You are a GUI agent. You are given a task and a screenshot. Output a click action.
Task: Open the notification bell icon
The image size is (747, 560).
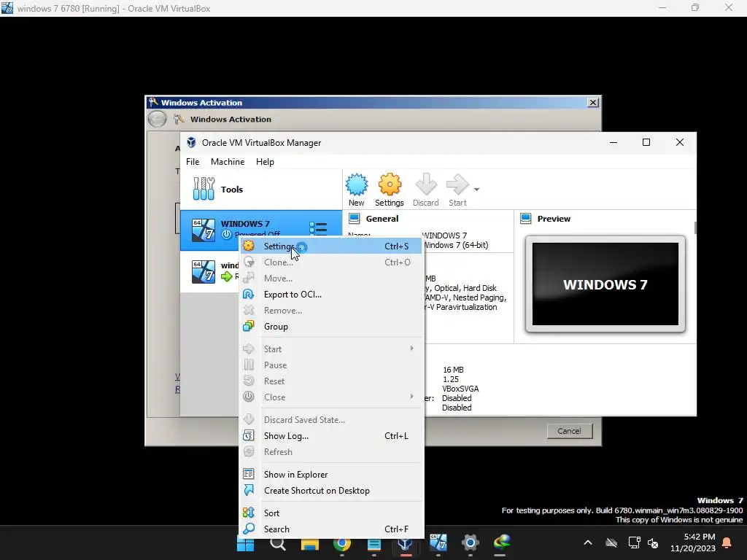coord(727,542)
